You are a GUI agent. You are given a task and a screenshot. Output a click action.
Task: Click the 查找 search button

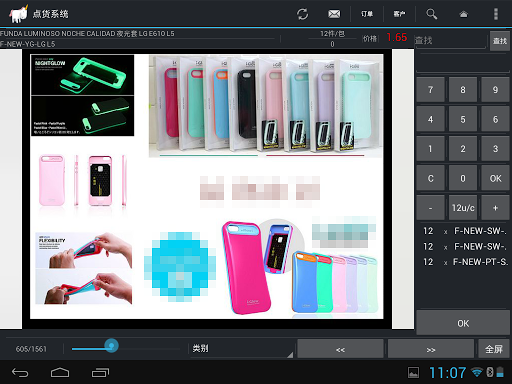(500, 41)
